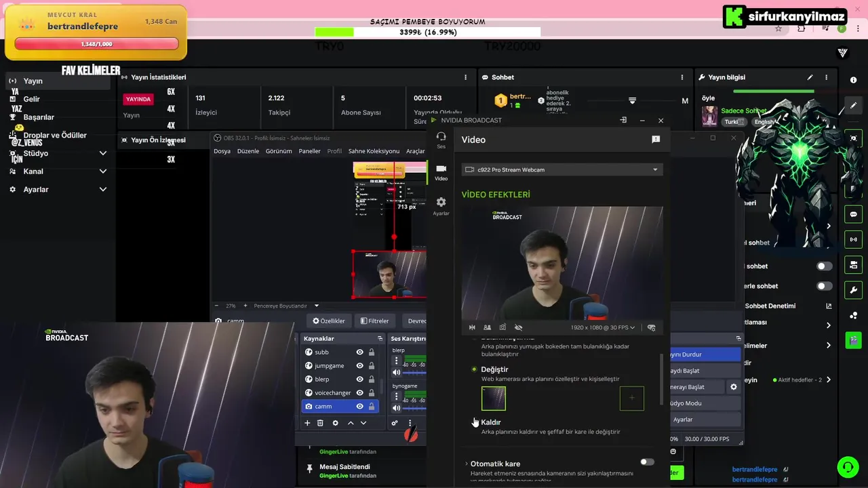Select the Kaldır background radio option
The height and width of the screenshot is (488, 868).
tap(474, 422)
